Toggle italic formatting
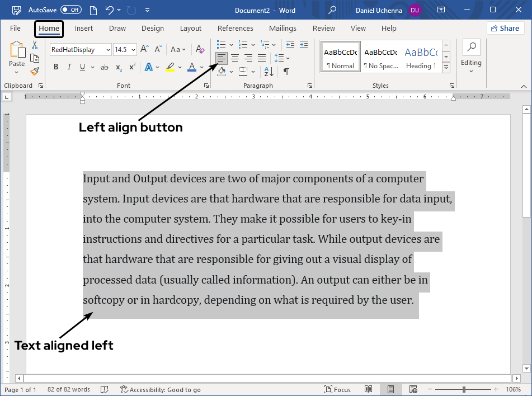 pos(69,67)
